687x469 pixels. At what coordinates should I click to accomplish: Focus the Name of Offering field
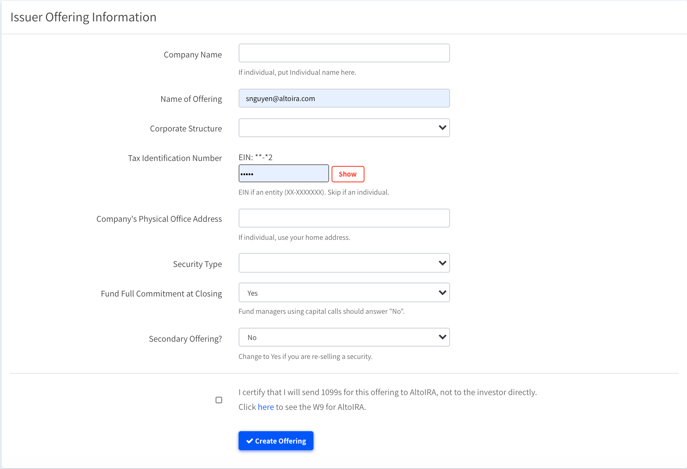344,99
